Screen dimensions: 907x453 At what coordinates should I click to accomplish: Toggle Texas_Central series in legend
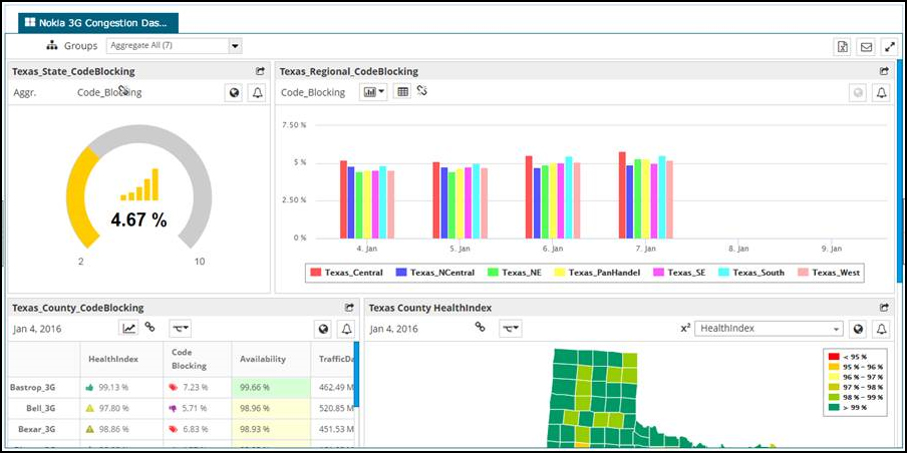click(346, 272)
